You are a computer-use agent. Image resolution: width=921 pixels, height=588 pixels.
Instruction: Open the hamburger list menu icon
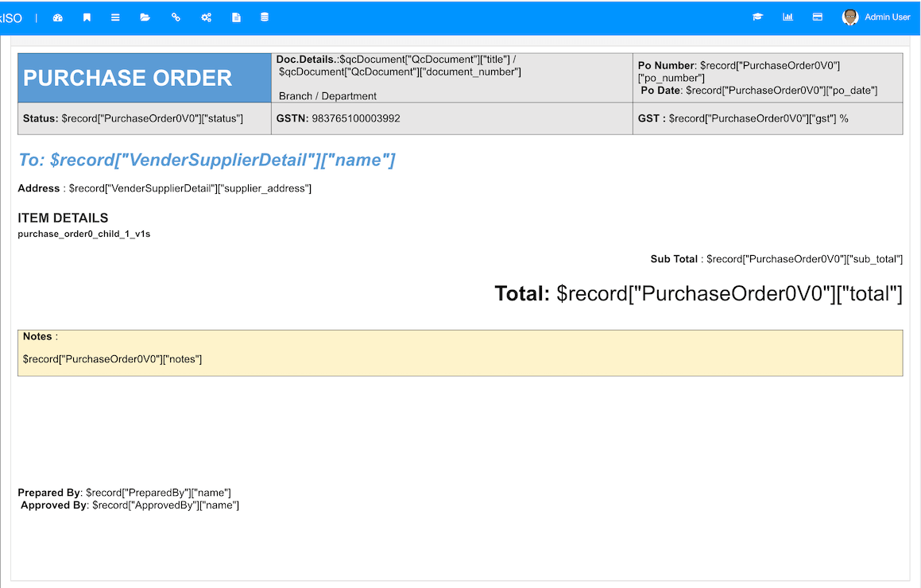coord(115,17)
